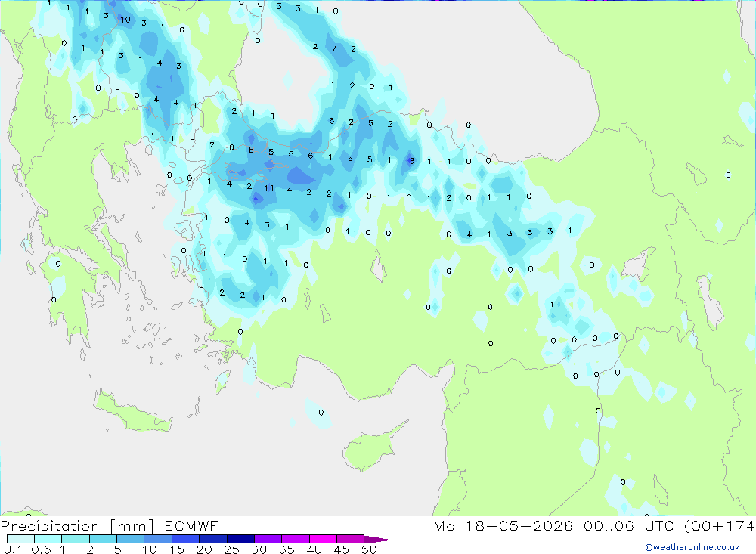Click the "ECMWF" model label
Screen dimensions: 756x554
(191, 525)
